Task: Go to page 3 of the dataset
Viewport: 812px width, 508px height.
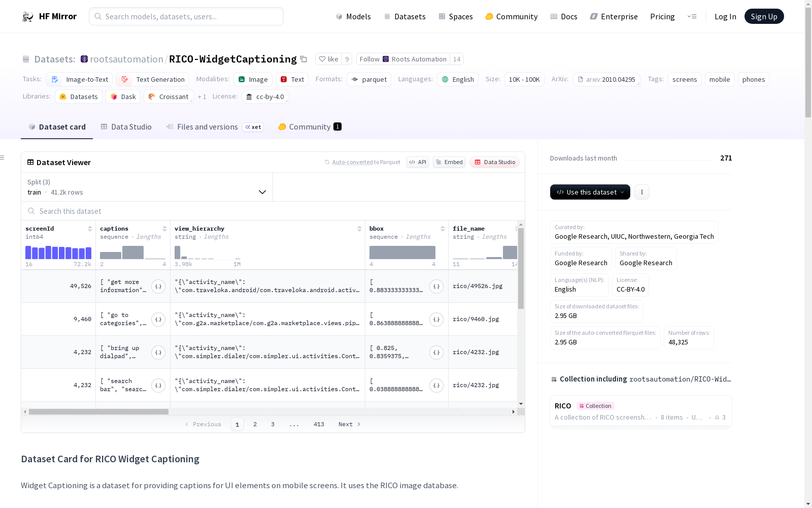Action: [x=273, y=424]
